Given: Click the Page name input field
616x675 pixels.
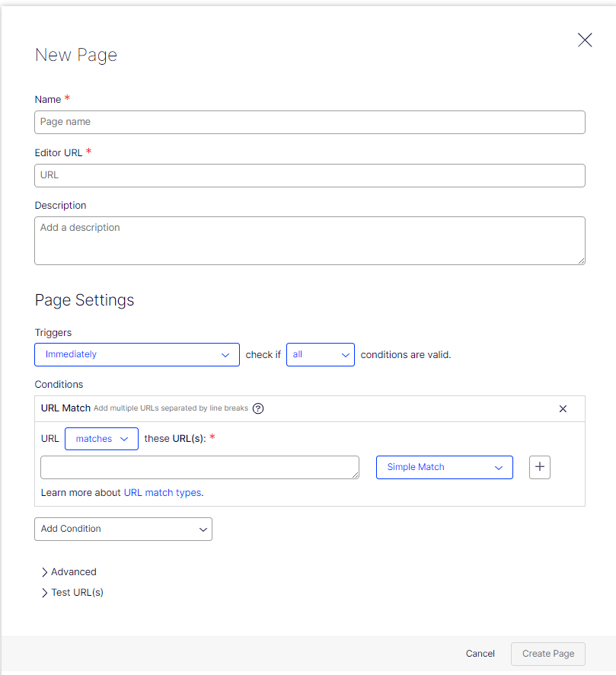Looking at the screenshot, I should (x=309, y=122).
